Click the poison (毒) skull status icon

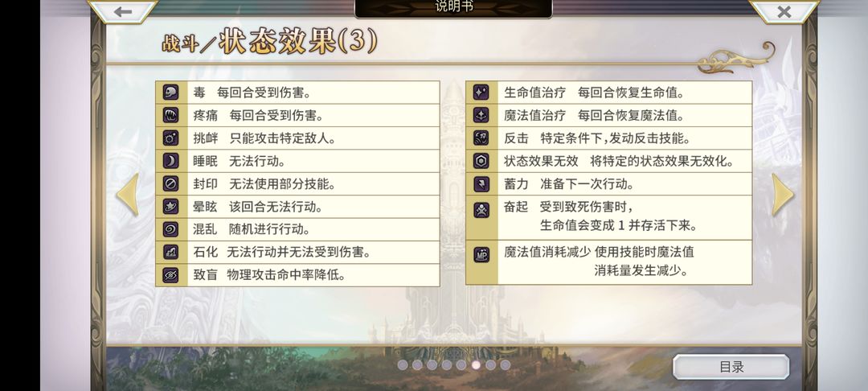tap(170, 92)
